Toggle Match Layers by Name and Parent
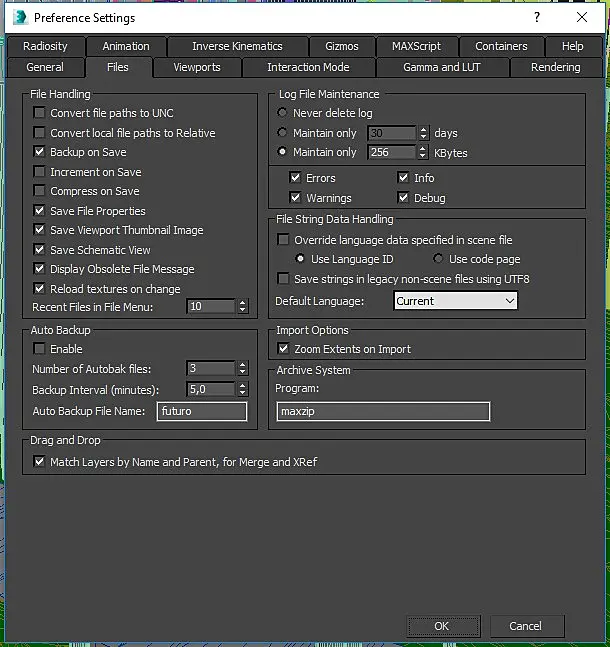610x647 pixels. pos(40,461)
